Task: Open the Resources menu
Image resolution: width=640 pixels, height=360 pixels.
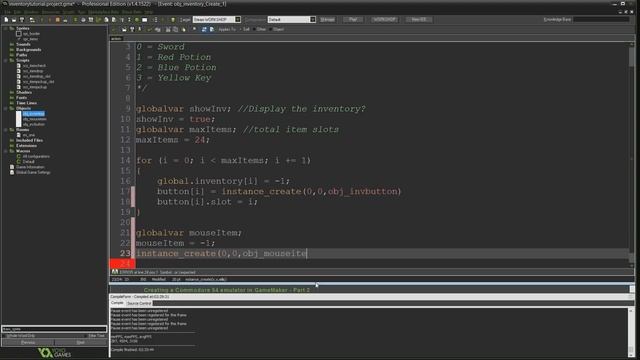Action: pyautogui.click(x=51, y=12)
